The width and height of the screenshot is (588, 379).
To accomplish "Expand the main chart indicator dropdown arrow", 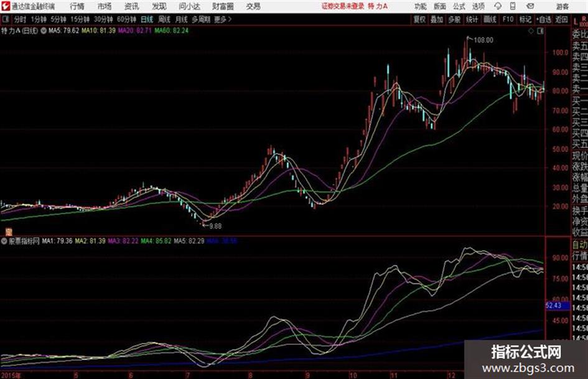I will click(x=43, y=30).
